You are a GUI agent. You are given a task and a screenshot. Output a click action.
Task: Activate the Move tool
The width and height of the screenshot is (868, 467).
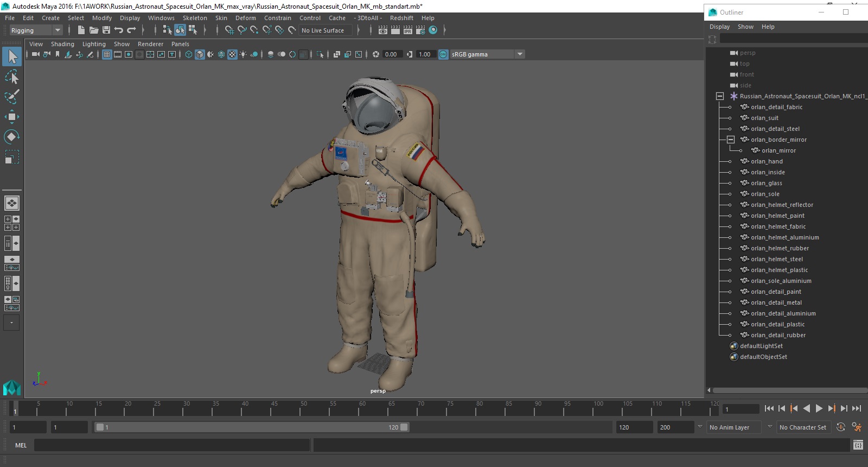tap(12, 117)
